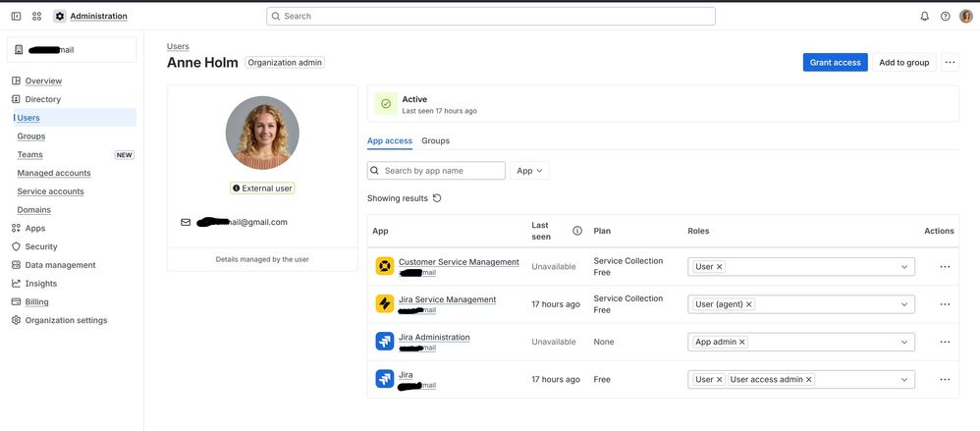Open the App filter dropdown
The width and height of the screenshot is (980, 431).
(529, 171)
